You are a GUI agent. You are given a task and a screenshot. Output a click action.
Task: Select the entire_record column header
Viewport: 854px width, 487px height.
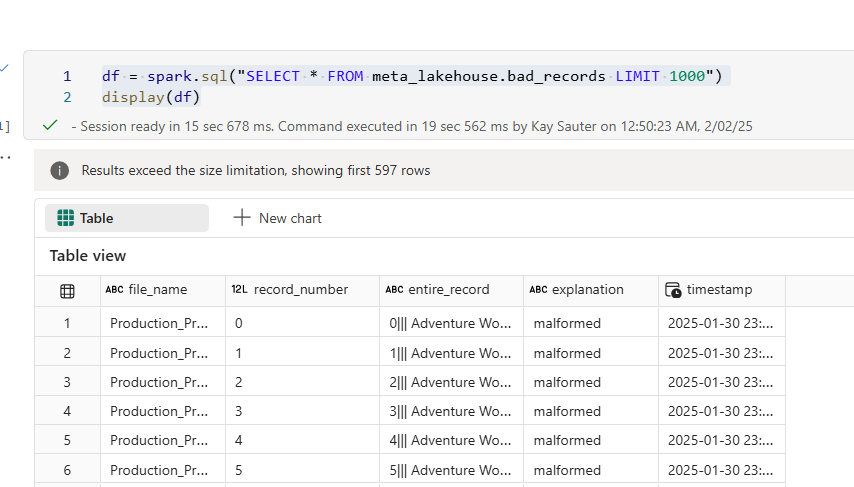449,290
